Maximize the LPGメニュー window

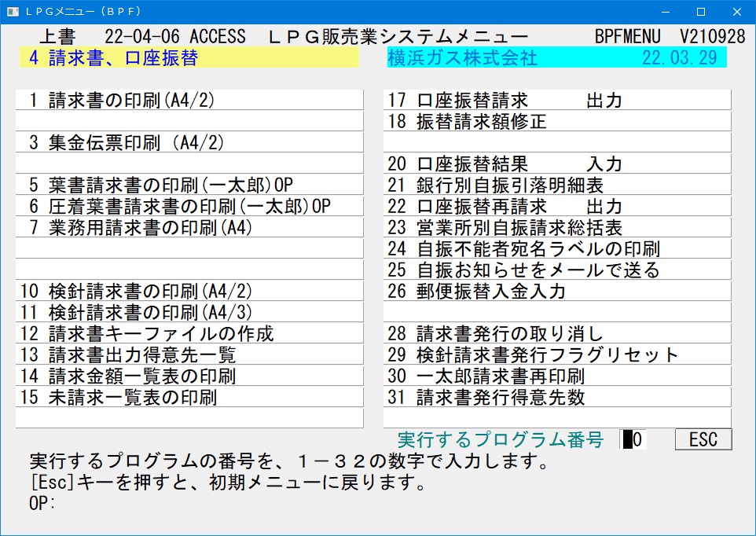(701, 12)
